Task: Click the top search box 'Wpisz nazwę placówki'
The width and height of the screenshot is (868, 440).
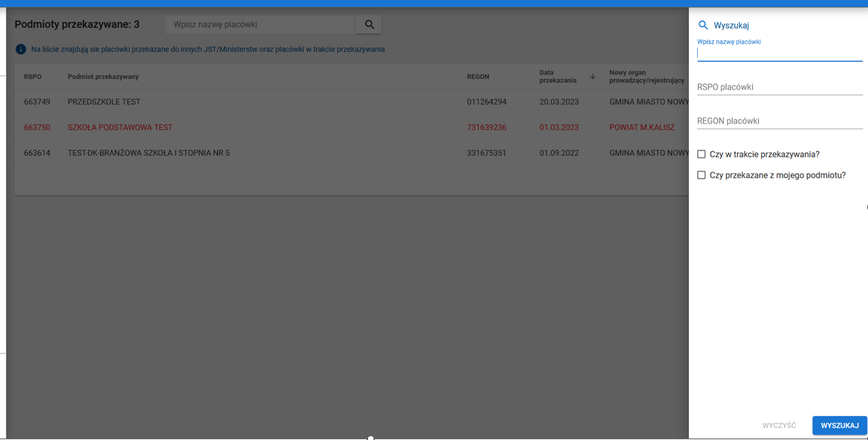Action: click(260, 25)
